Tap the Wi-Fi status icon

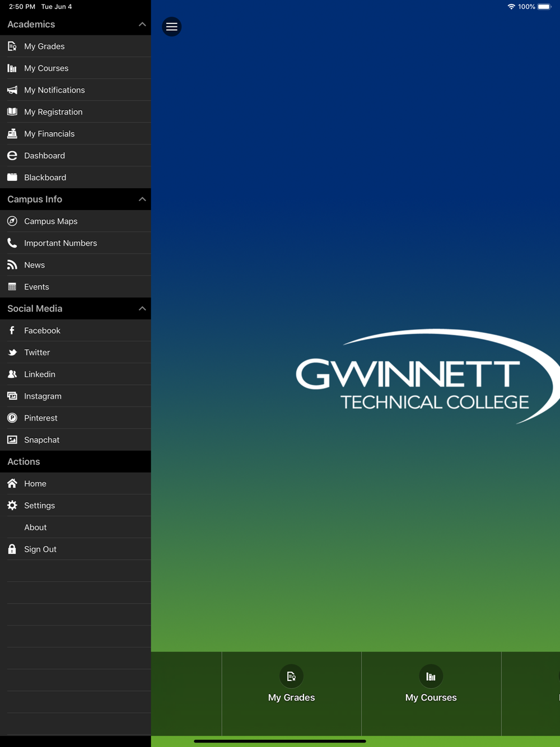pyautogui.click(x=511, y=7)
